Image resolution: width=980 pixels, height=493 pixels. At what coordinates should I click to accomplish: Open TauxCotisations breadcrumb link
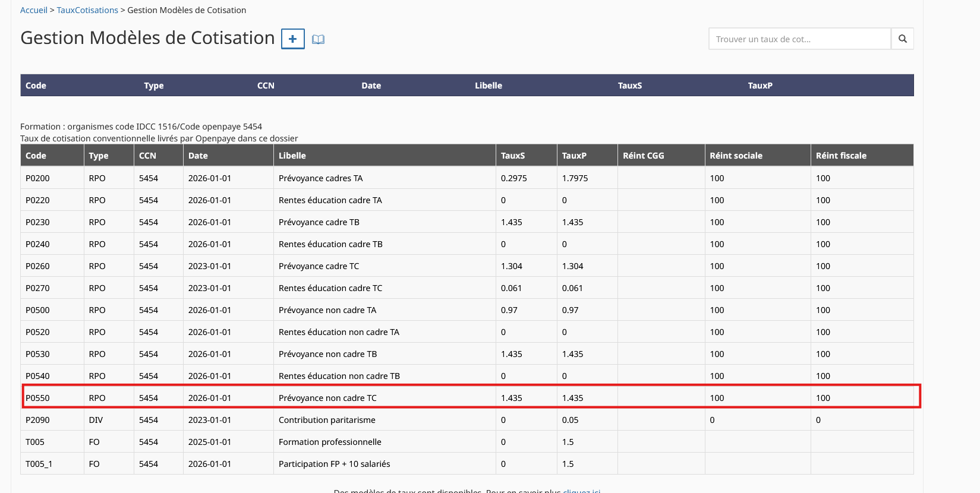87,10
